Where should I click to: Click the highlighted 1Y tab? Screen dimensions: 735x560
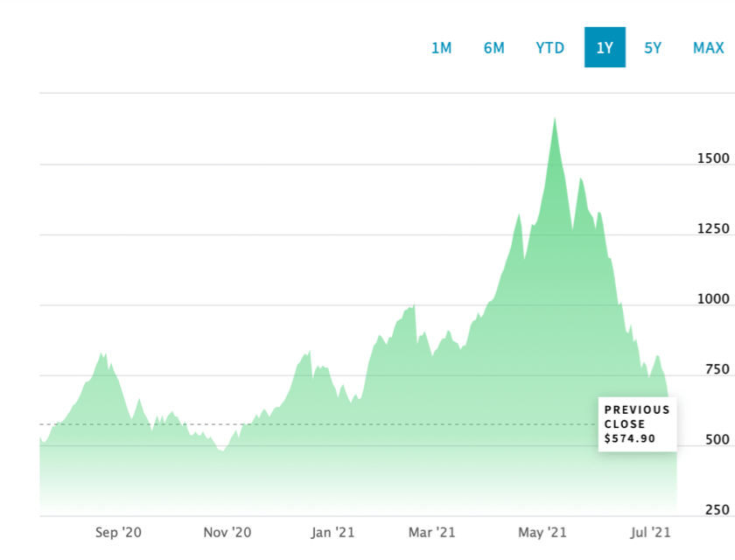(x=605, y=48)
